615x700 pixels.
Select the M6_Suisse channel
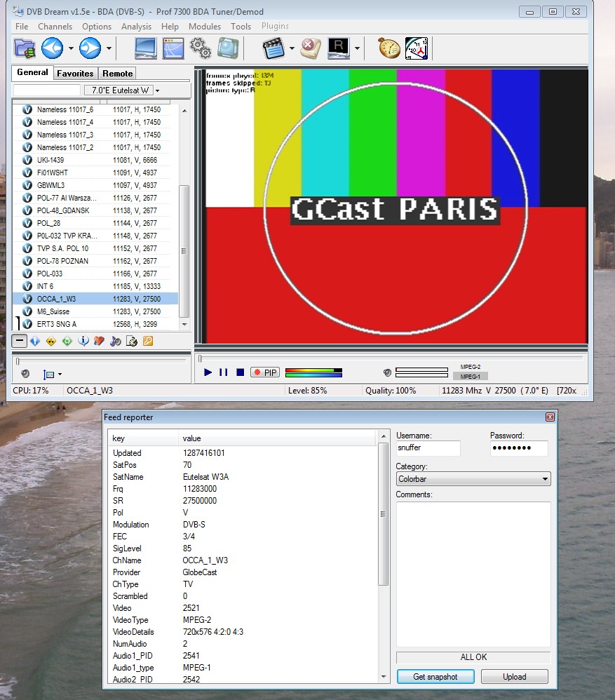tap(95, 311)
